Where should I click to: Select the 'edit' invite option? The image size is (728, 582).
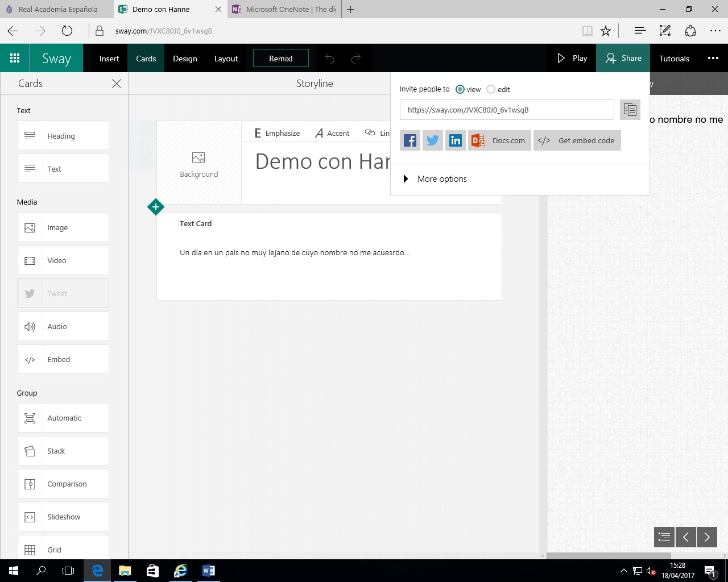(491, 89)
